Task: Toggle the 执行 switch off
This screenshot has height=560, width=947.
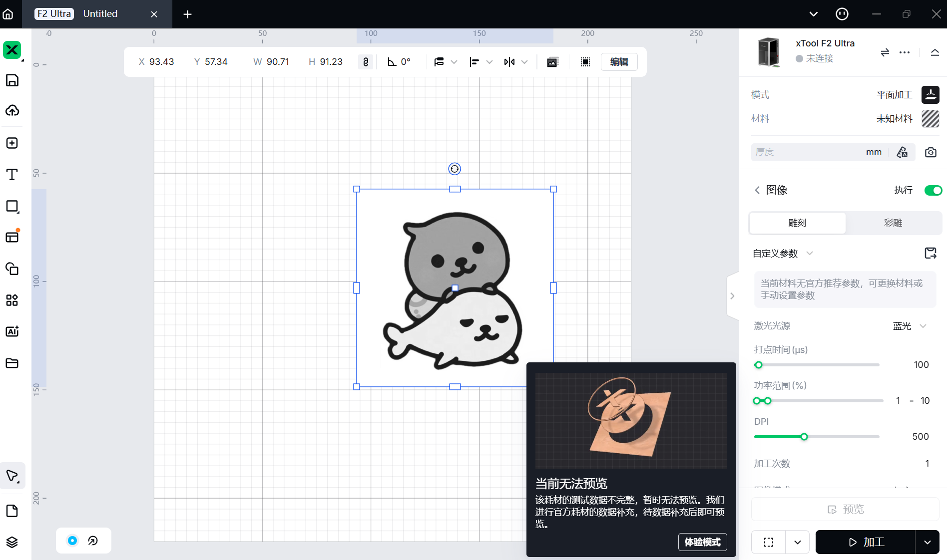Action: tap(933, 190)
